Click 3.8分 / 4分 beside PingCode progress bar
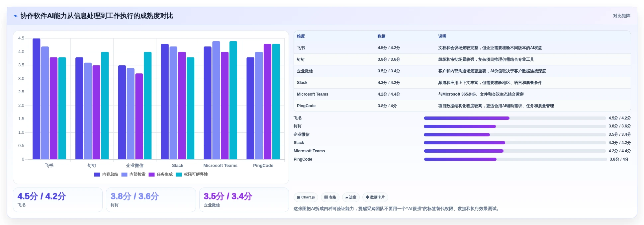The width and height of the screenshot is (644, 225). click(619, 159)
